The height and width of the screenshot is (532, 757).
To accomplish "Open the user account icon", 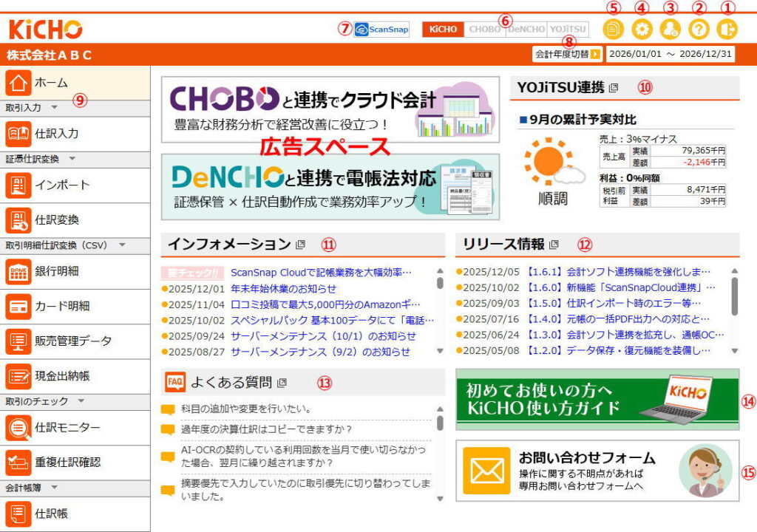I will pyautogui.click(x=670, y=30).
